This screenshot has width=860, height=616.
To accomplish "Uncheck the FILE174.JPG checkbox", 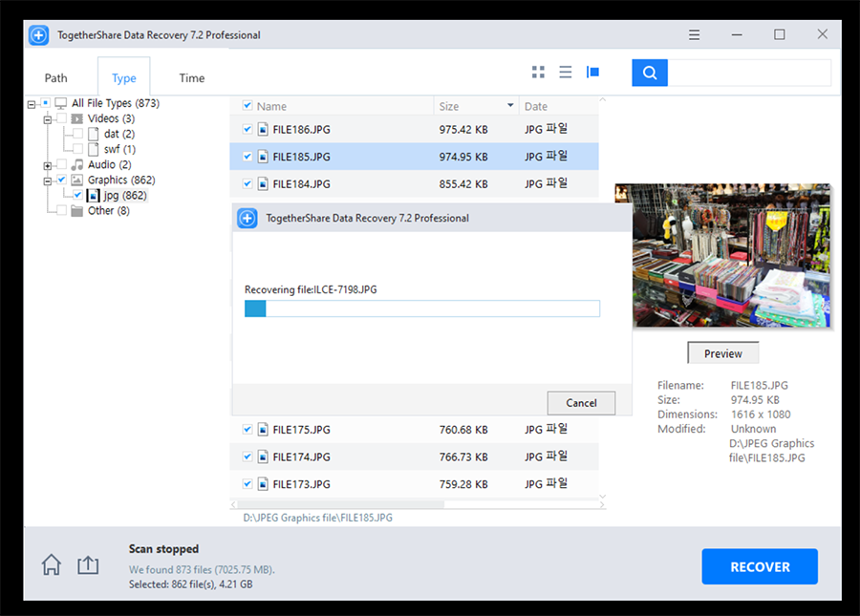I will pyautogui.click(x=247, y=457).
